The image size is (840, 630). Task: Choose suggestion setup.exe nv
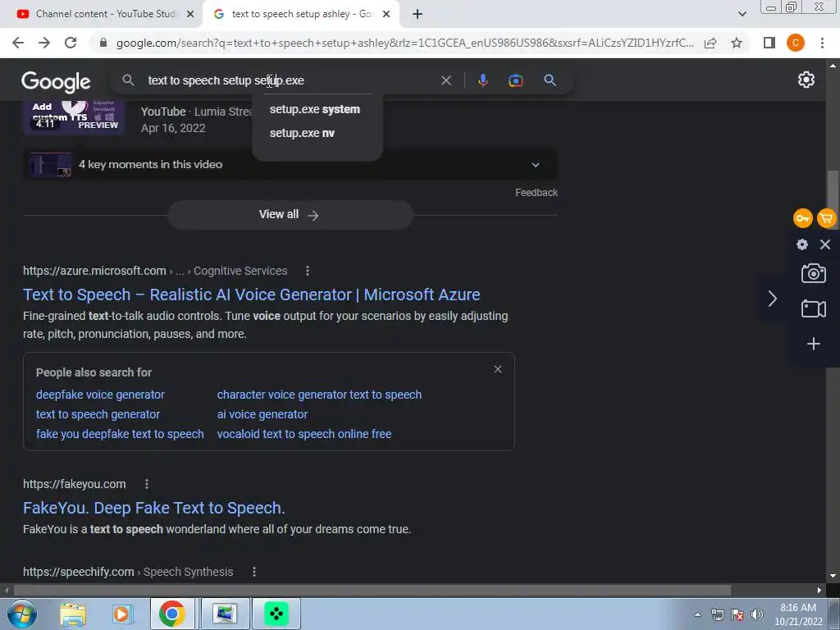click(302, 133)
